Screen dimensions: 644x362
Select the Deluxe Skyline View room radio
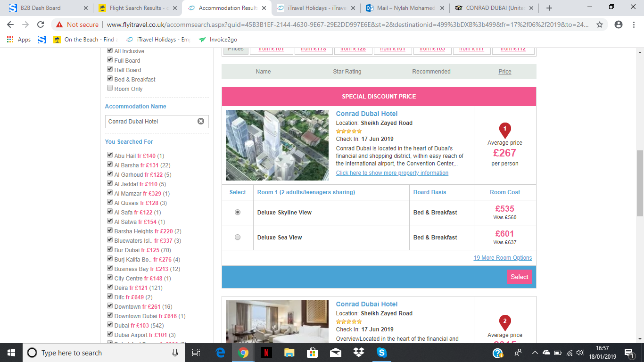click(x=238, y=212)
